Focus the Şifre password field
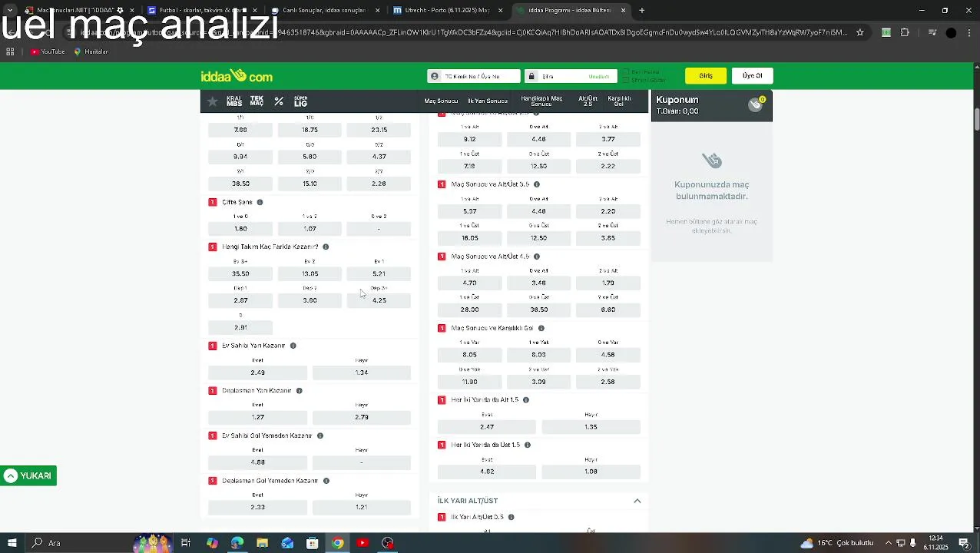This screenshot has height=553, width=980. [x=571, y=76]
